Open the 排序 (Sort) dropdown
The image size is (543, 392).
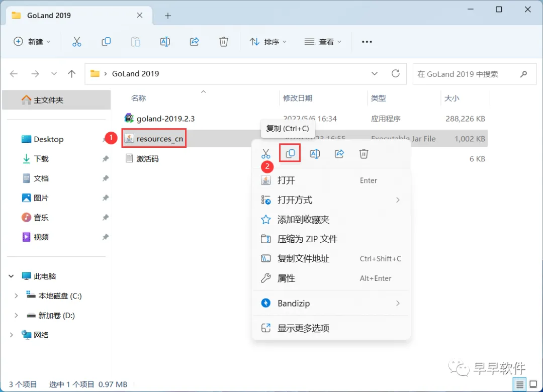[268, 42]
